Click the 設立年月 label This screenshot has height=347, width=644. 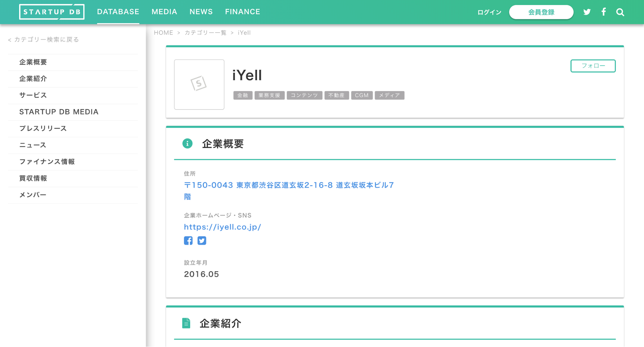(x=196, y=263)
